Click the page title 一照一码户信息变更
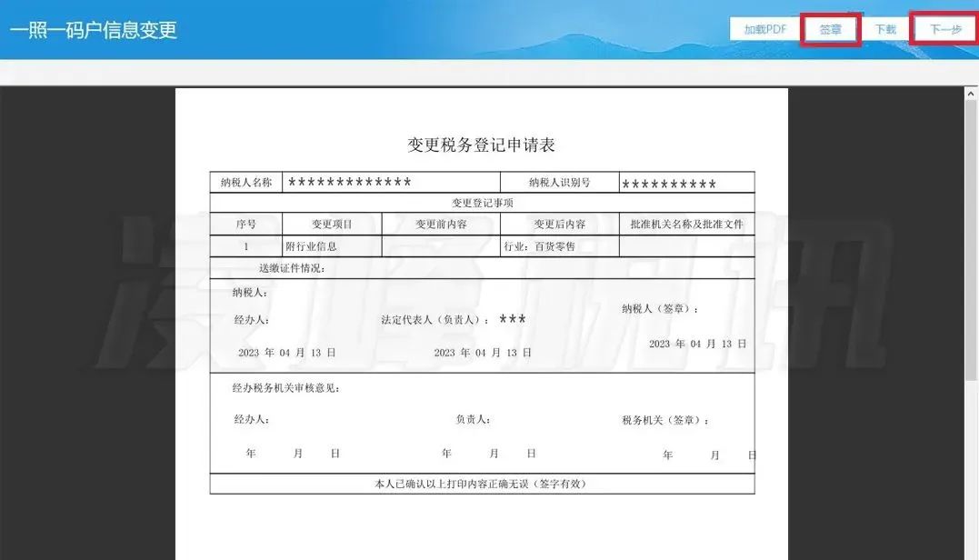 pos(94,29)
